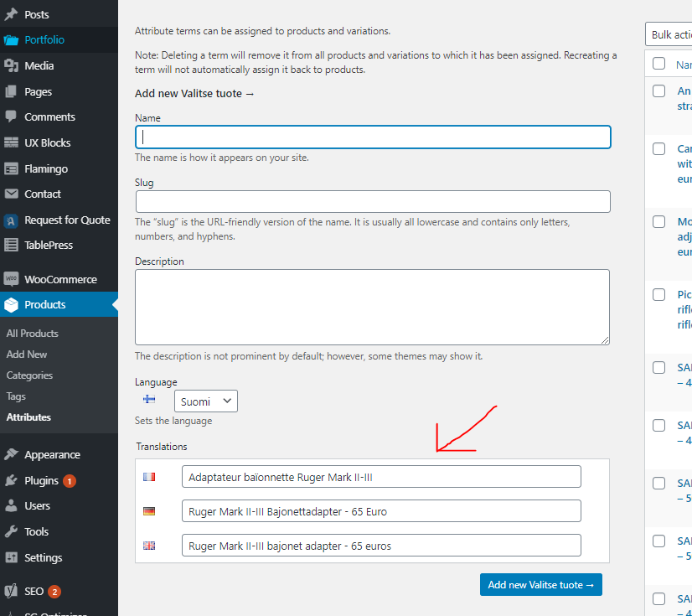Open All Products submenu item
This screenshot has width=692, height=616.
pyautogui.click(x=32, y=334)
